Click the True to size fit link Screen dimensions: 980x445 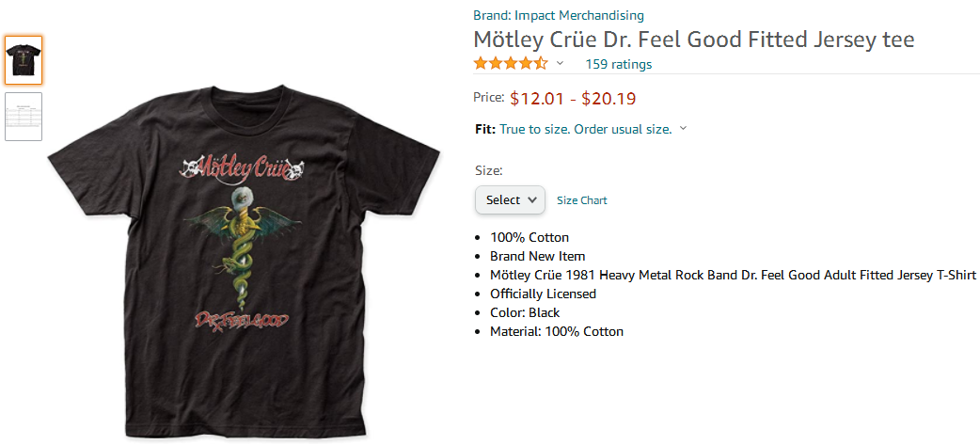point(586,130)
